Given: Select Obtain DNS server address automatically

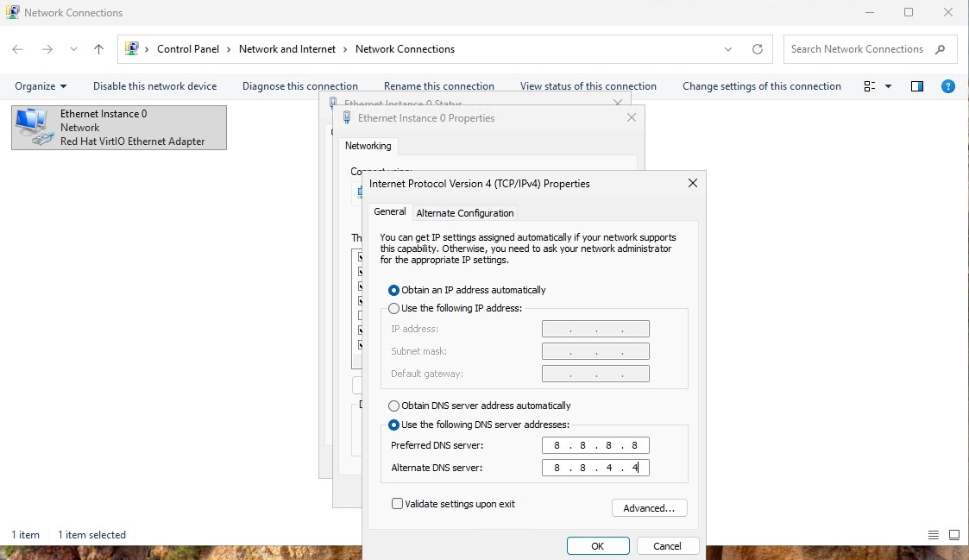Looking at the screenshot, I should [x=394, y=406].
